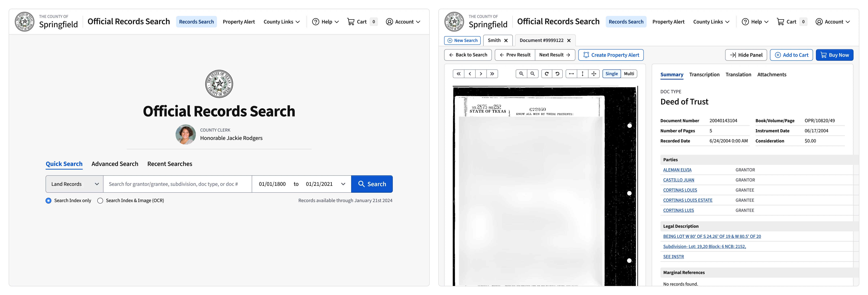Screen dimensions: 868x295
Task: Go to the first document page
Action: click(459, 74)
